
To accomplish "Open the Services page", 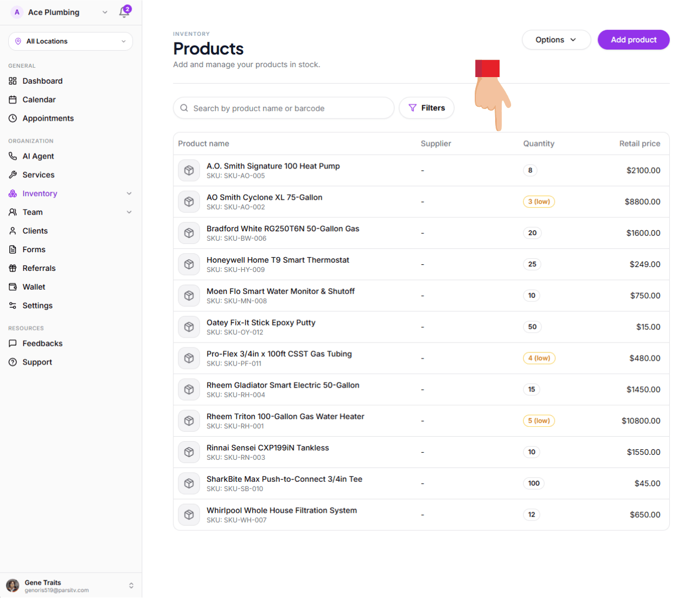I will pyautogui.click(x=39, y=175).
